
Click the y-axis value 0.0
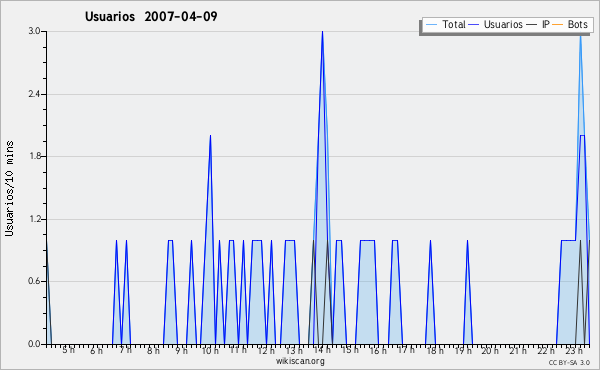pyautogui.click(x=34, y=344)
